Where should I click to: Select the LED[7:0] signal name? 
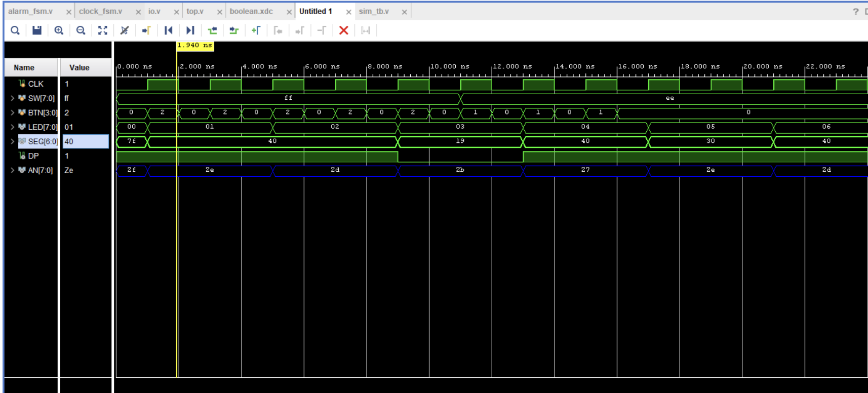[42, 127]
